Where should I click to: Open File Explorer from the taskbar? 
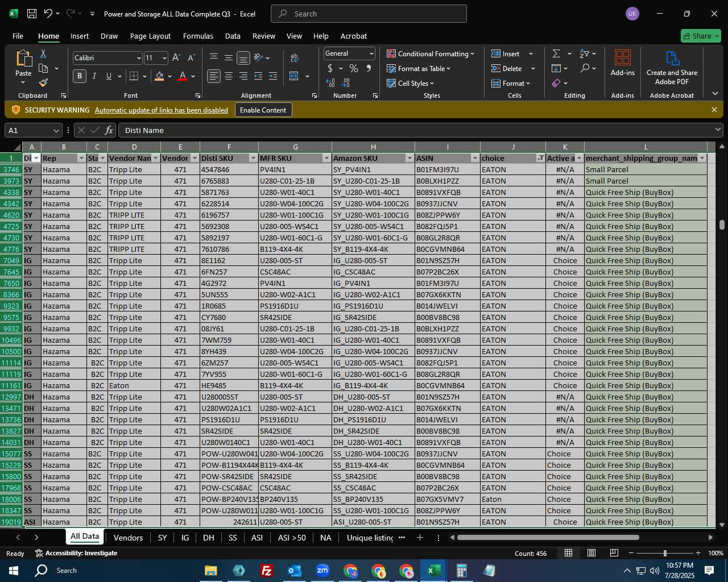tap(210, 570)
